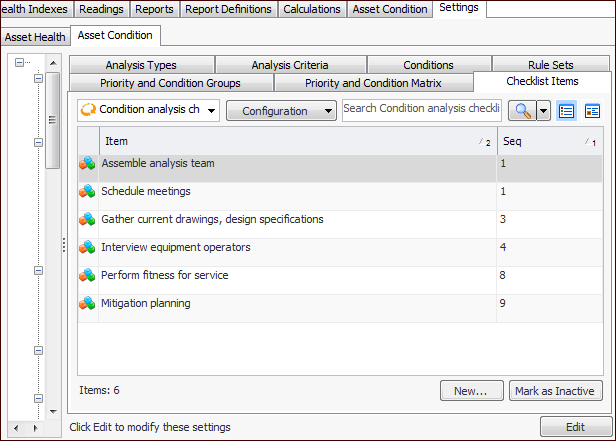Click icon beside Interview equipment operators
The image size is (616, 441).
point(87,247)
